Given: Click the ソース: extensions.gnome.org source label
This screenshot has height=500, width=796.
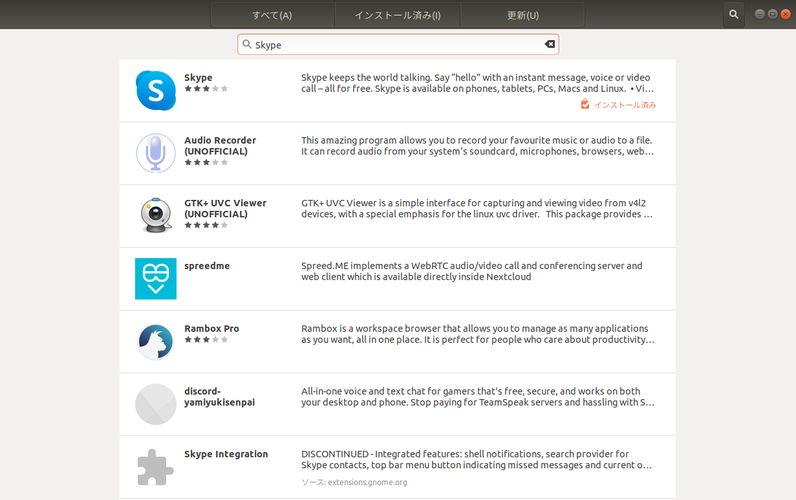Looking at the screenshot, I should tap(354, 482).
